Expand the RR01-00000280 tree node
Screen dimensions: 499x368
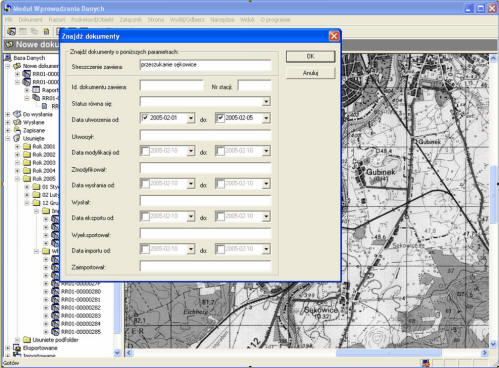click(x=46, y=292)
